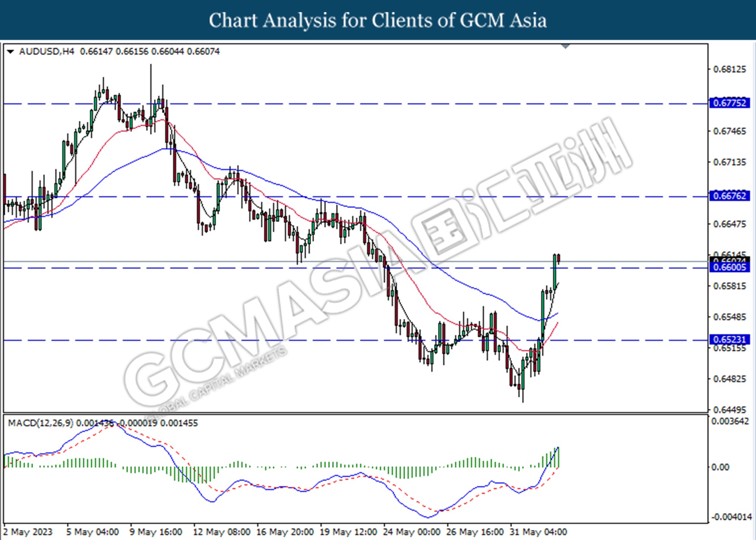Click the 0.65815 price axis value
The width and height of the screenshot is (756, 540).
[x=730, y=286]
